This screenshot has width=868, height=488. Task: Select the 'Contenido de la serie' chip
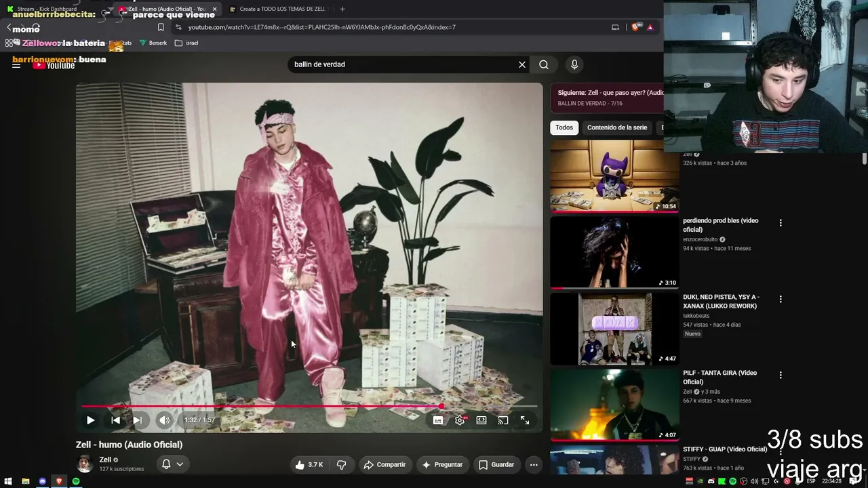(x=617, y=127)
